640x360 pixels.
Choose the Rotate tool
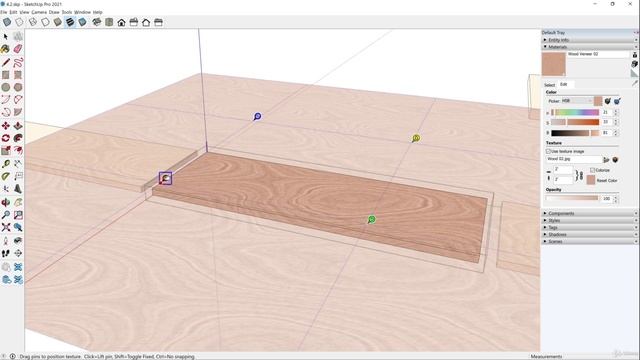tap(5, 138)
